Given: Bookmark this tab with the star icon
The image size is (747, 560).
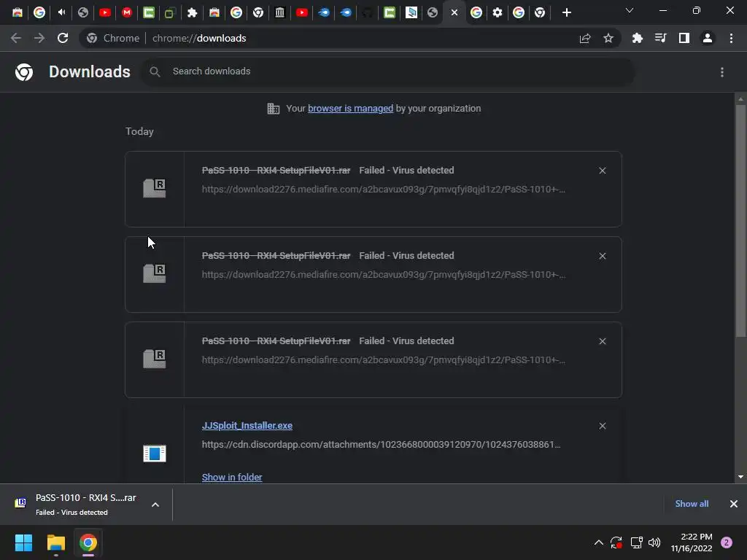Looking at the screenshot, I should (608, 39).
